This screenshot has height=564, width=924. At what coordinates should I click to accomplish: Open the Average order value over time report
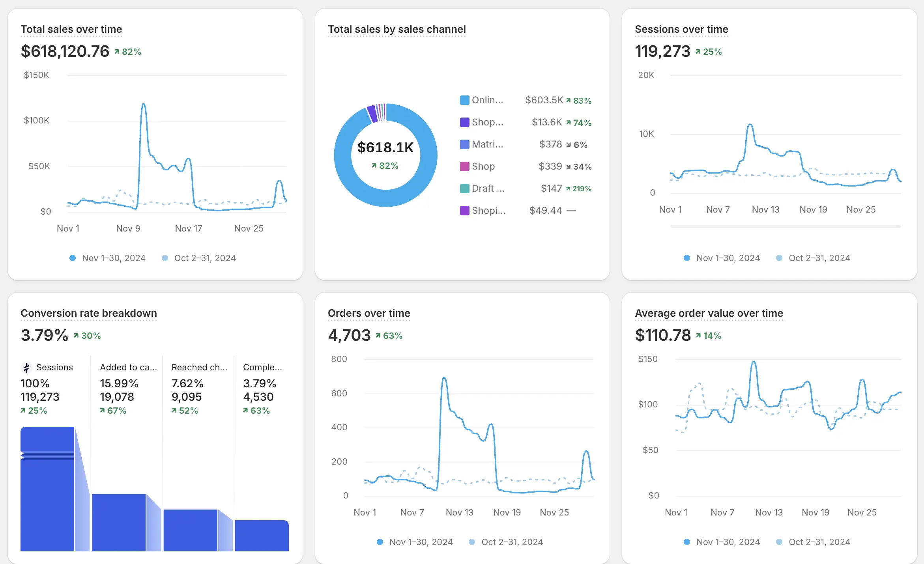709,313
